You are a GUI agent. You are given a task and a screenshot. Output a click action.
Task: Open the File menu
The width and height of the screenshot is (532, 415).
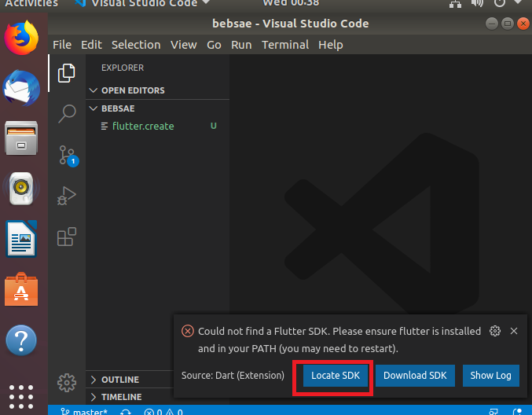coord(62,45)
